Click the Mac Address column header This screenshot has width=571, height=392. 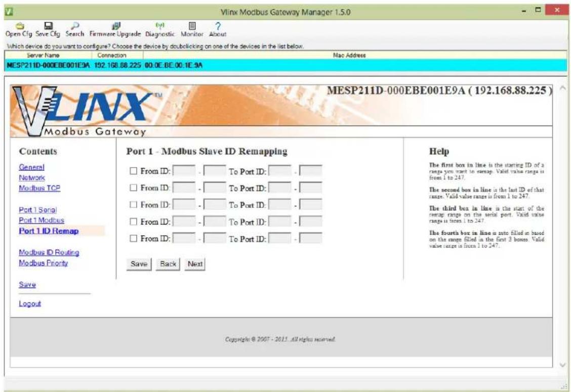pyautogui.click(x=349, y=55)
